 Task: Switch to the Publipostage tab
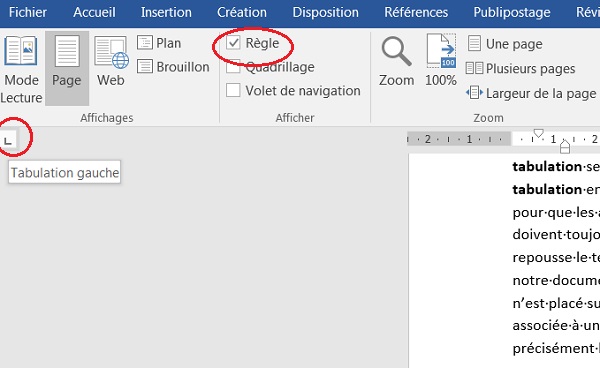[x=512, y=12]
